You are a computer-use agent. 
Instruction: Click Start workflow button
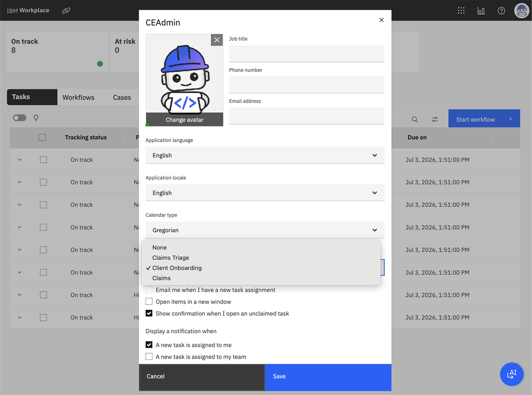(x=484, y=119)
